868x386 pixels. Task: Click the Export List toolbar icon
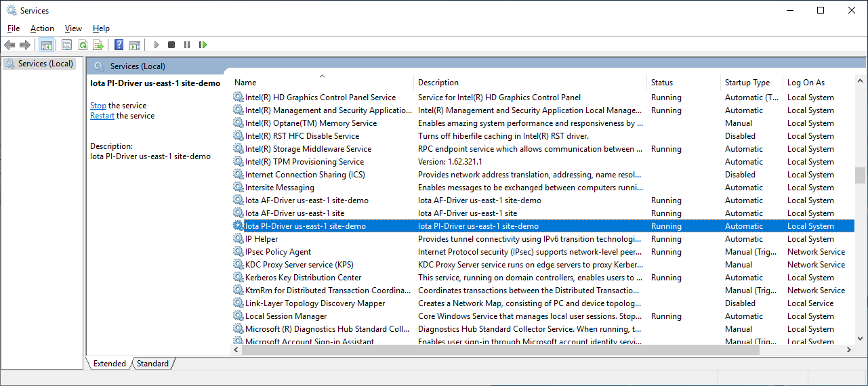coord(98,45)
